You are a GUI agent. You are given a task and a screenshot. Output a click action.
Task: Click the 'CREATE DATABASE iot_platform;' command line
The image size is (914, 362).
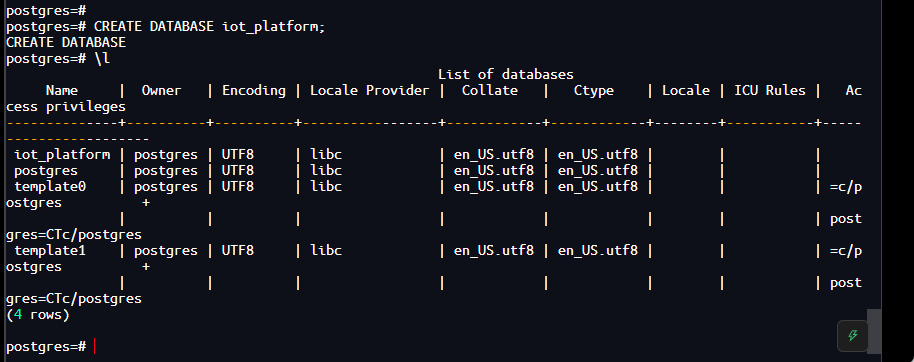209,27
